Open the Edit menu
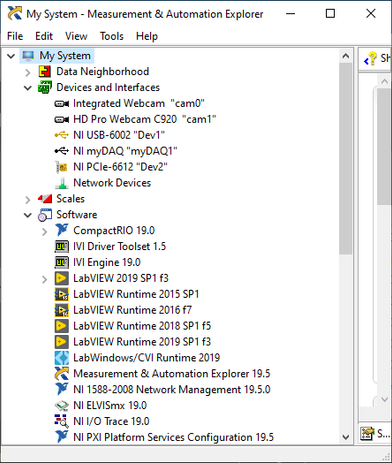The image size is (392, 463). [44, 36]
